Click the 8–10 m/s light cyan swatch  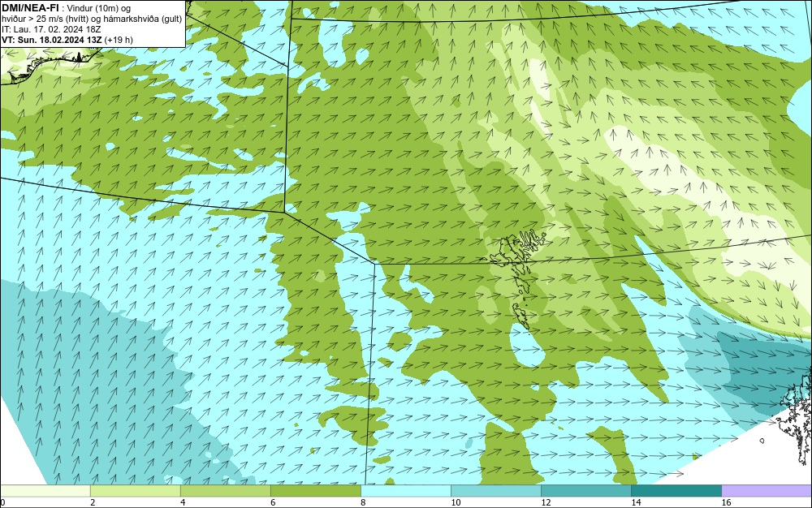(x=405, y=491)
